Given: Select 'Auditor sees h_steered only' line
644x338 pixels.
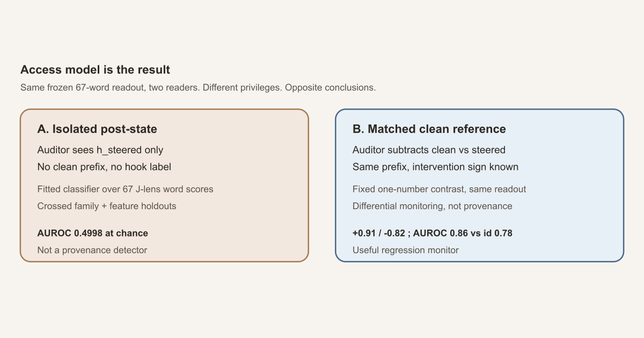Looking at the screenshot, I should [100, 150].
